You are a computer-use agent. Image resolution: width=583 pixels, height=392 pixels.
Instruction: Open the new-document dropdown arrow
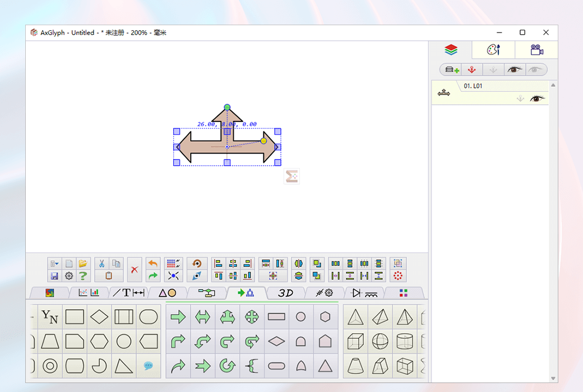click(x=57, y=263)
